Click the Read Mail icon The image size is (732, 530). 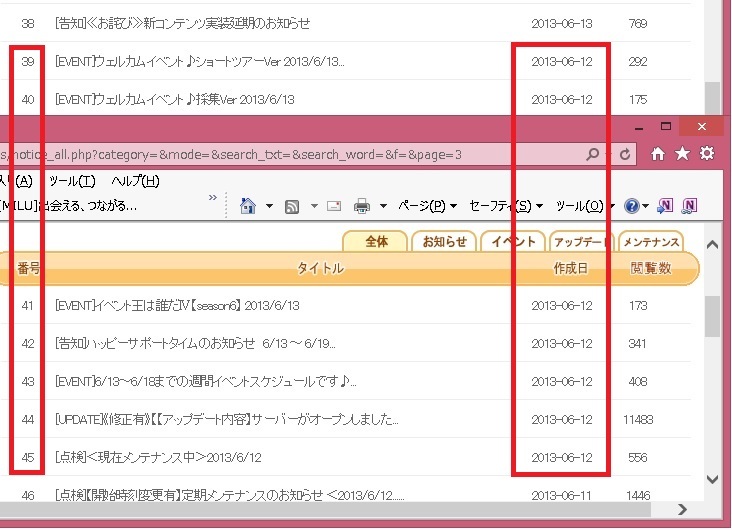click(333, 206)
